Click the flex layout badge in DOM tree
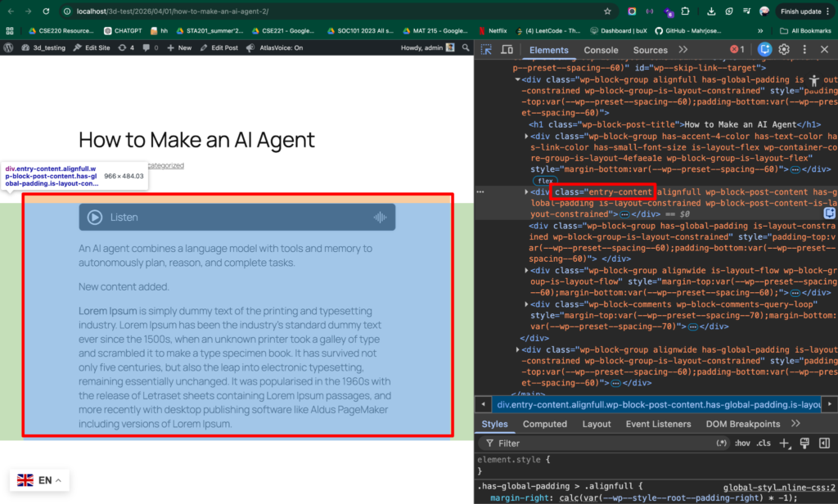 (x=545, y=181)
